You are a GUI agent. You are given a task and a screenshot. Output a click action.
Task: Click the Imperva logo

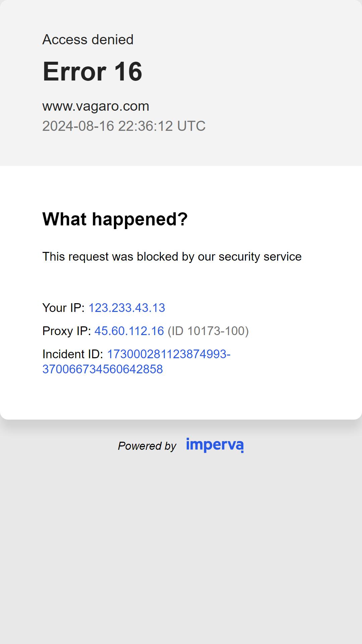[x=215, y=445]
